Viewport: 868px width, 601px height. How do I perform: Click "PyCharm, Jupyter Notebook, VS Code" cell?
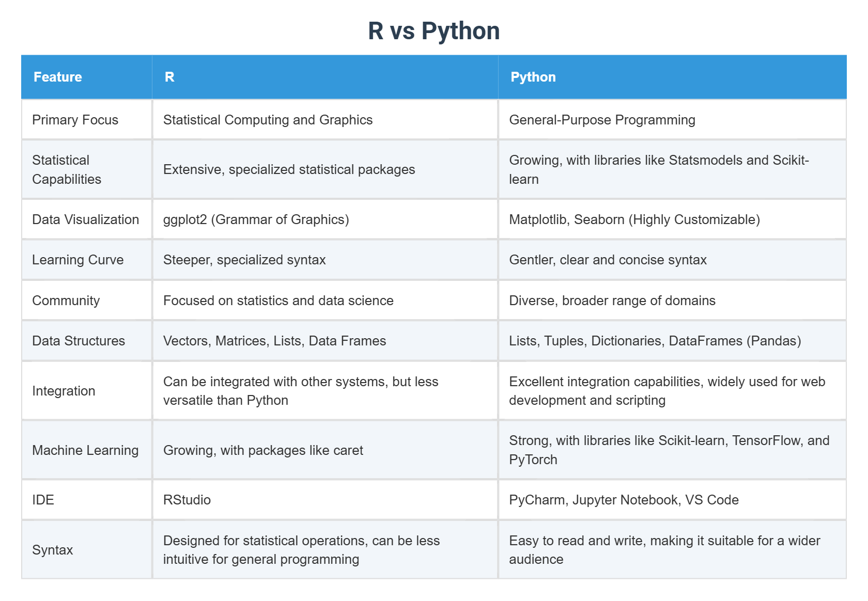(x=672, y=500)
